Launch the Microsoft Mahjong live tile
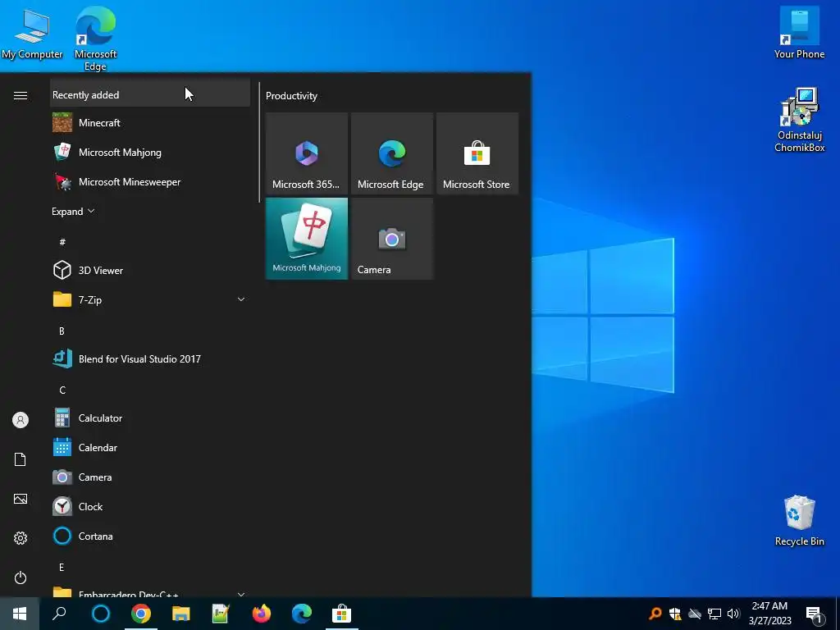This screenshot has width=840, height=630. 307,239
